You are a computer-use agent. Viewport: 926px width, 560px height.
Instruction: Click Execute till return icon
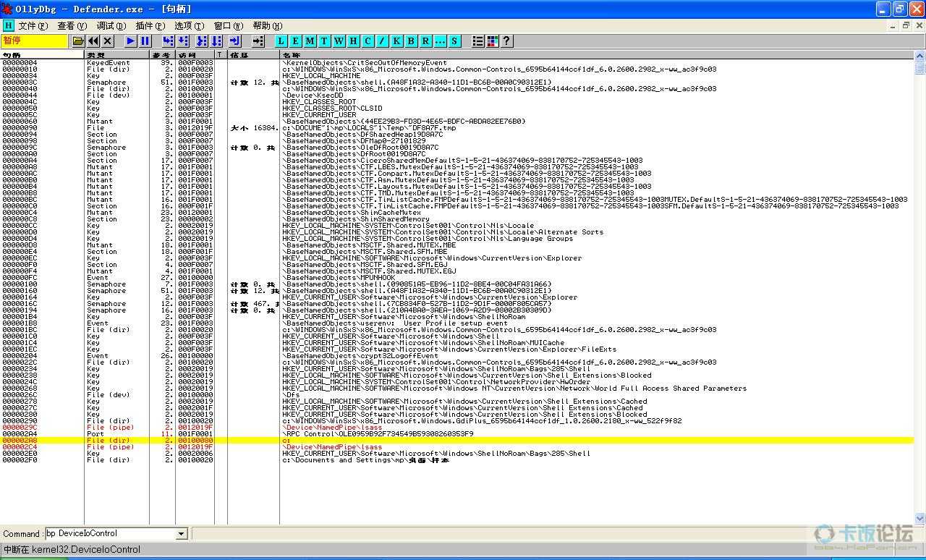tap(235, 41)
